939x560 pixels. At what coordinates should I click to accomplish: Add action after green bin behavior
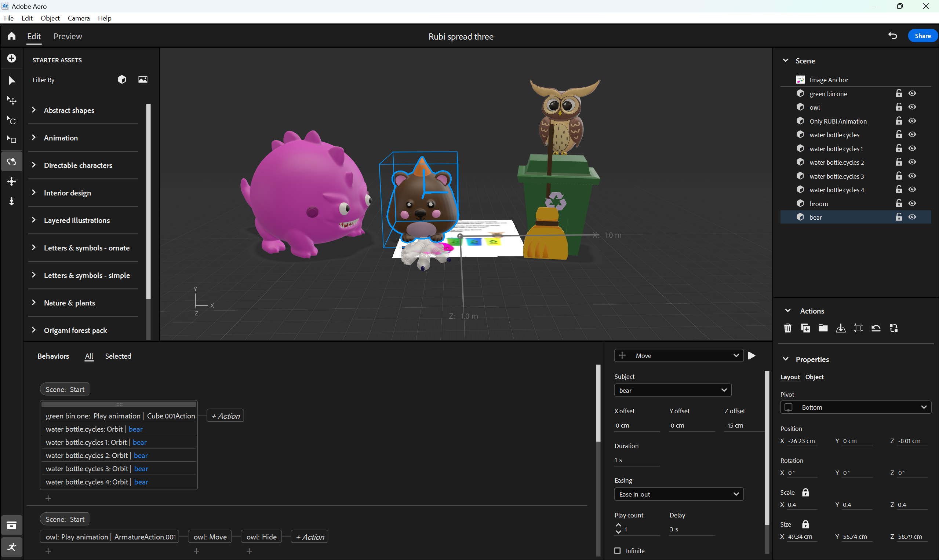tap(225, 416)
